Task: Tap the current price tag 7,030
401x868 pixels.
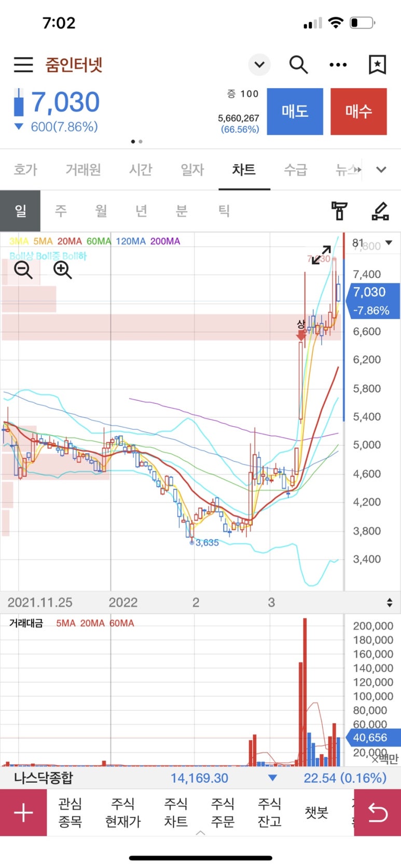Action: pos(372,301)
